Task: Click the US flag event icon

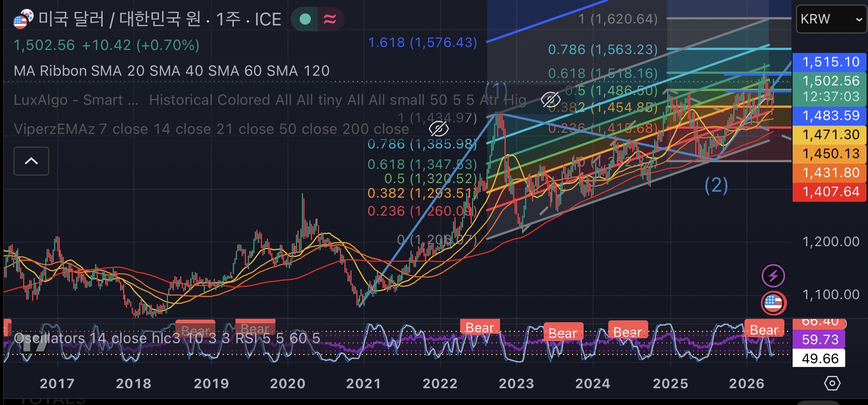Action: tap(773, 303)
